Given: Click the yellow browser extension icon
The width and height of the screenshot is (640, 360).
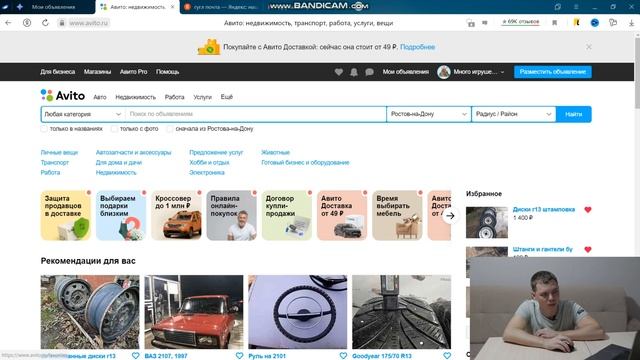Looking at the screenshot, I should [x=576, y=22].
